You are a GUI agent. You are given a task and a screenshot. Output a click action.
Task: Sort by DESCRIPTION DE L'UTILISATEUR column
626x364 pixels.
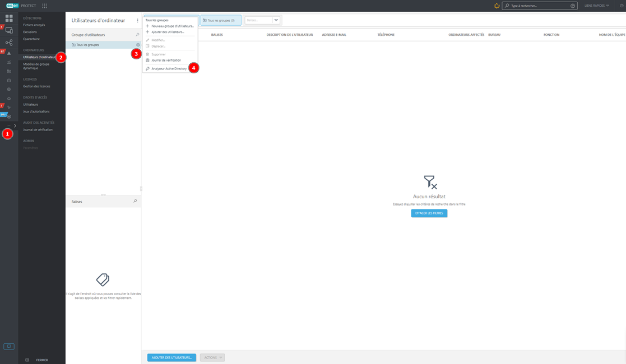coord(290,35)
